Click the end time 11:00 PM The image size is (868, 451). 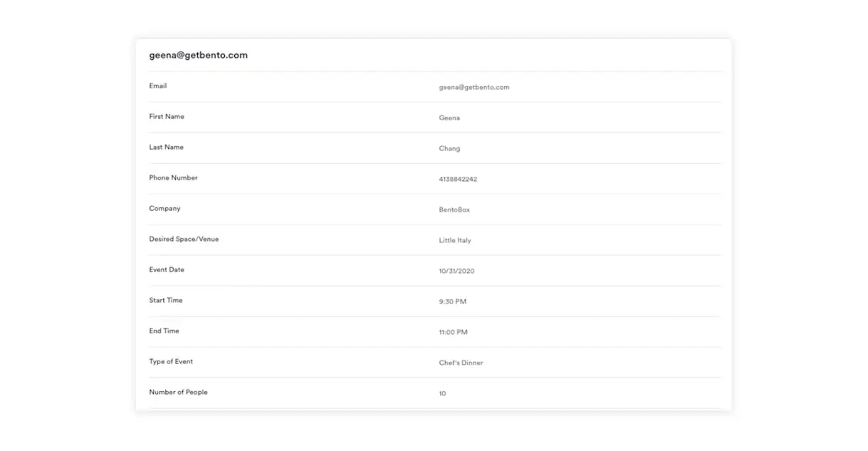coord(453,332)
